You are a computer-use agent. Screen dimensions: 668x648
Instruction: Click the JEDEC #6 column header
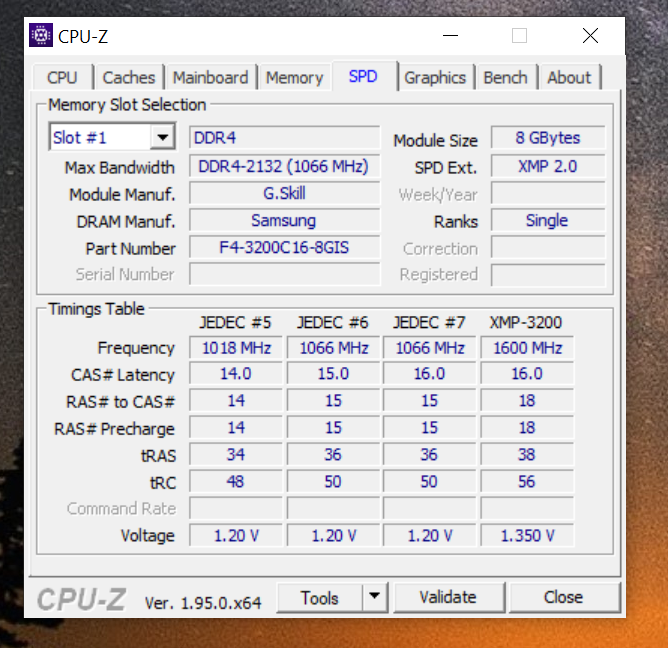click(x=333, y=323)
